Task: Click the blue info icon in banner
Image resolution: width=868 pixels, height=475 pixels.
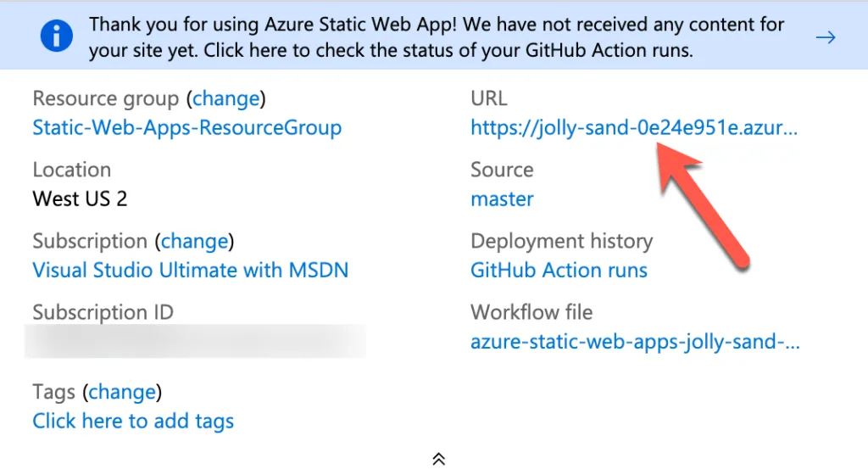Action: [x=56, y=36]
